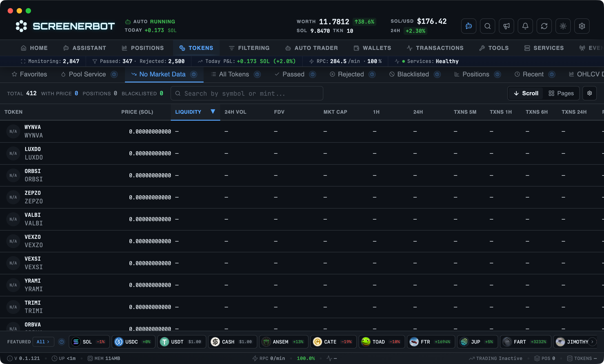Click info icon beside Positions subtab
604x364 pixels.
coord(497,74)
